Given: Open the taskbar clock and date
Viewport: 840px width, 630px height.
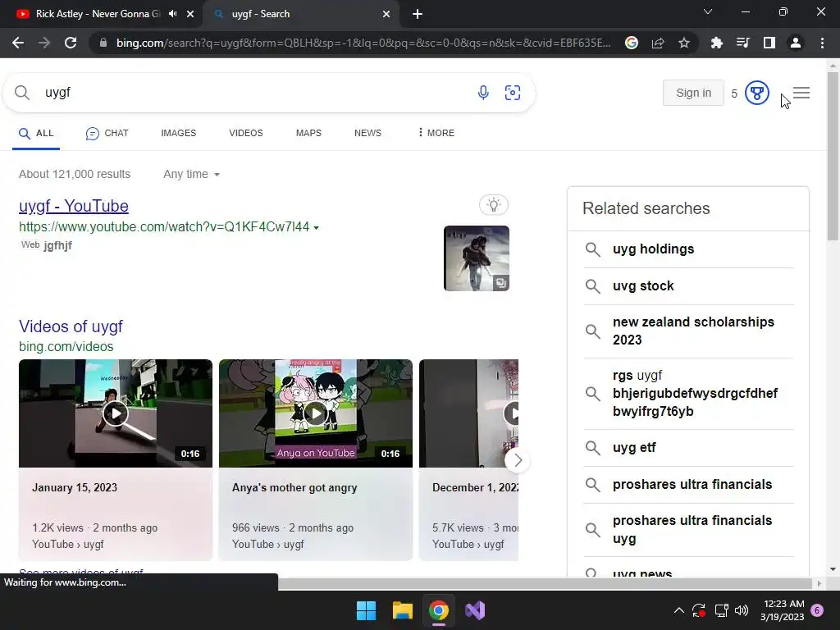Looking at the screenshot, I should [782, 610].
